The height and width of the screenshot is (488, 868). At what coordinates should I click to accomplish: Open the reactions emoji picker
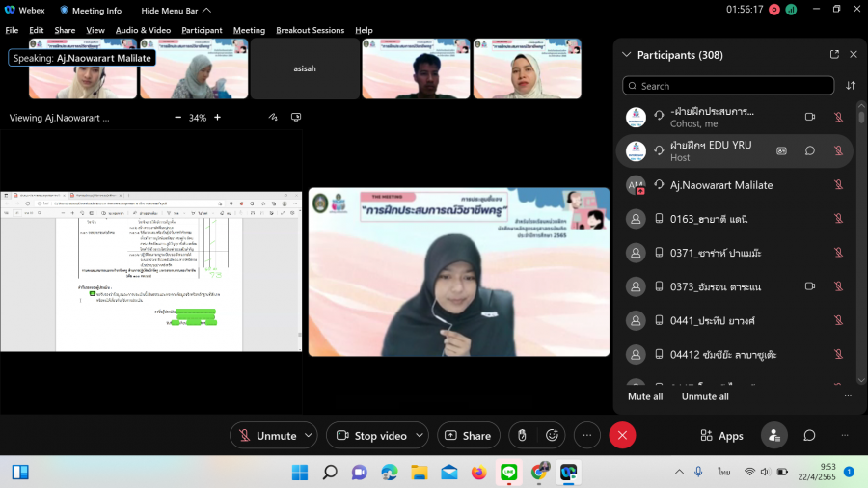click(552, 436)
